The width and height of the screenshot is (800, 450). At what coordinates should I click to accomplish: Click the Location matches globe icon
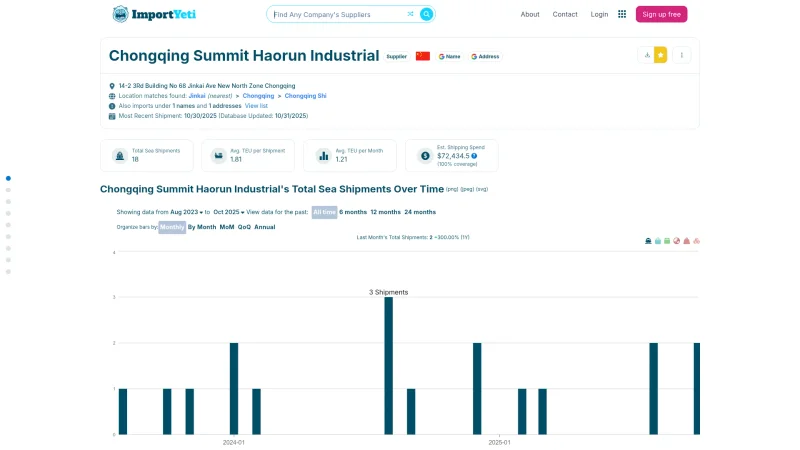(x=112, y=96)
